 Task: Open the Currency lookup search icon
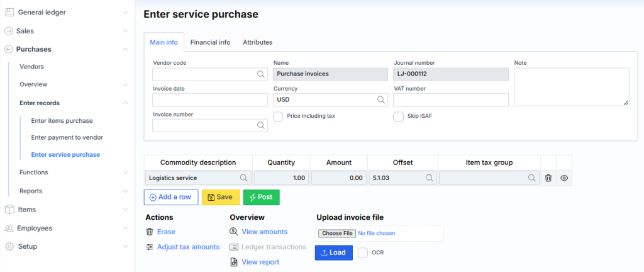tap(381, 99)
